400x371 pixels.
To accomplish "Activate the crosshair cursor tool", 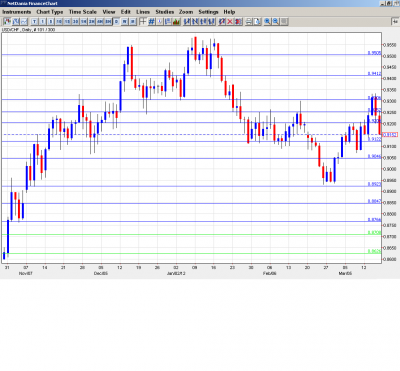I will pos(143,22).
